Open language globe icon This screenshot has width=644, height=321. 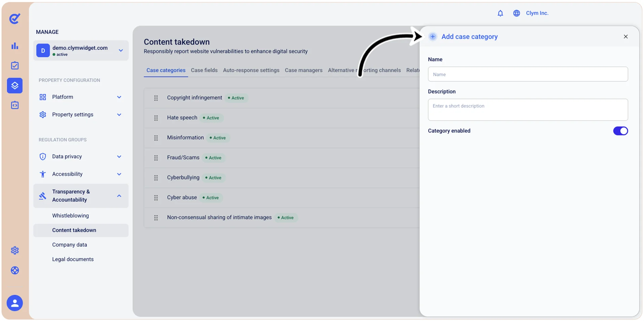tap(516, 13)
